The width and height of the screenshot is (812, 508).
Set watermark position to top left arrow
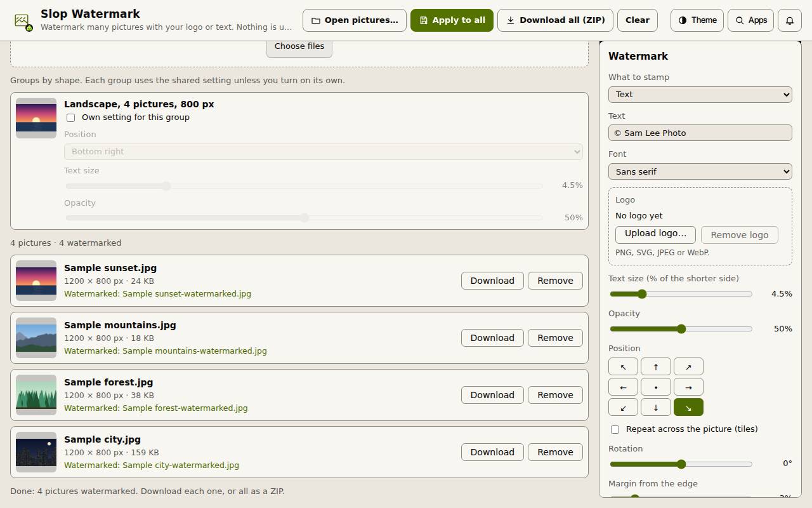[624, 366]
